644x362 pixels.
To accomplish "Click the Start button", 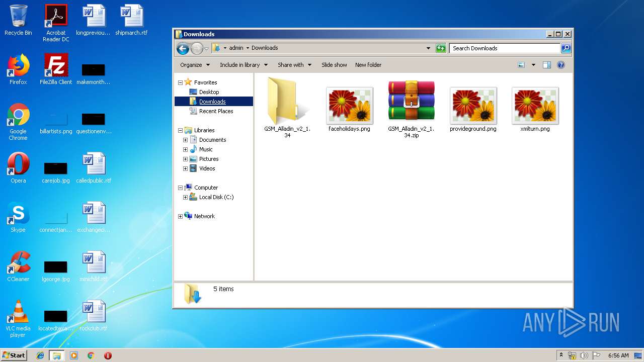I will coord(14,355).
